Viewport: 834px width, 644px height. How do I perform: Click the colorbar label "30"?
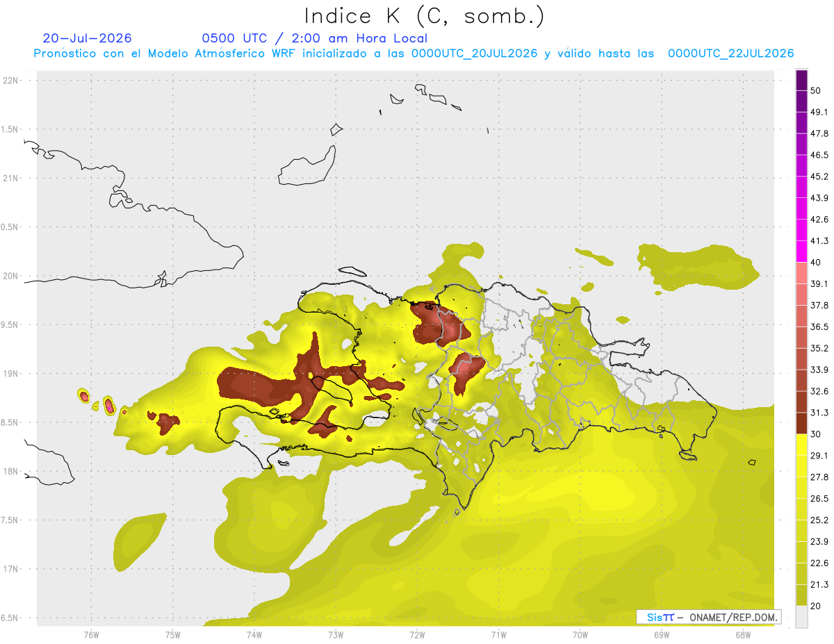[x=816, y=434]
